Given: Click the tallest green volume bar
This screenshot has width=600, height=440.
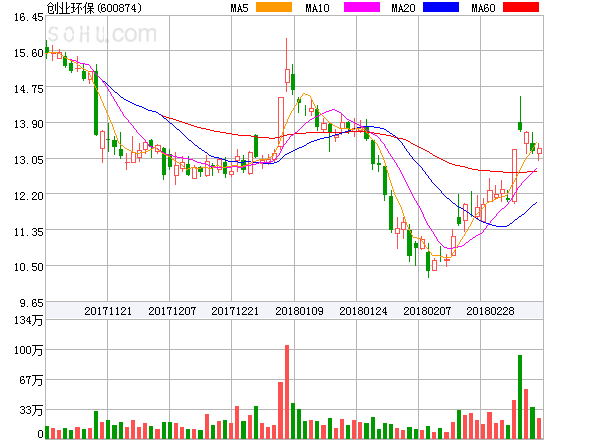Looking at the screenshot, I should coord(520,397).
